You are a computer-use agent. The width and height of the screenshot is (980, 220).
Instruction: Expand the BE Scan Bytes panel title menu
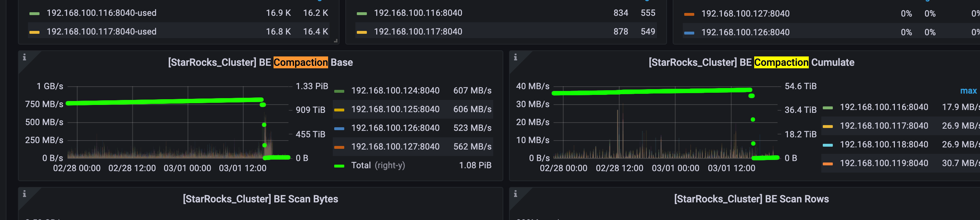[260, 199]
